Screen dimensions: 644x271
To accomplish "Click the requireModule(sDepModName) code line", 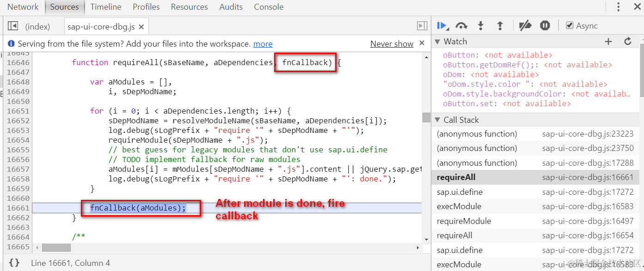I will (188, 140).
